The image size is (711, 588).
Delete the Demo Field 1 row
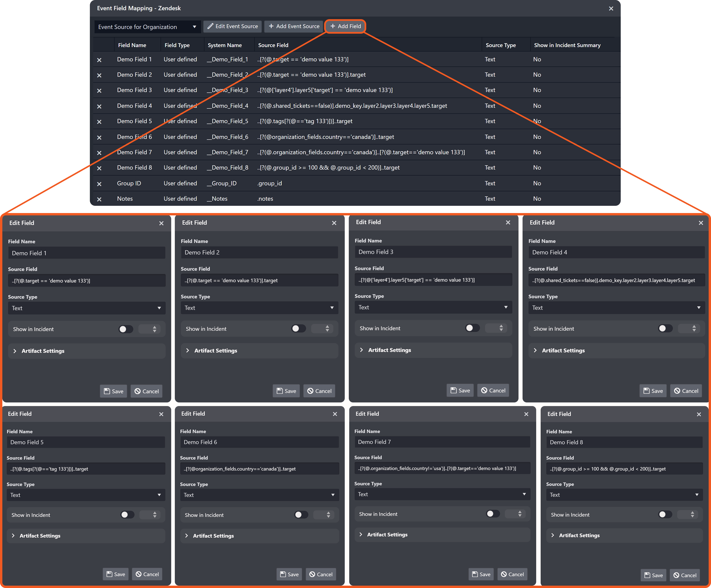(x=99, y=60)
